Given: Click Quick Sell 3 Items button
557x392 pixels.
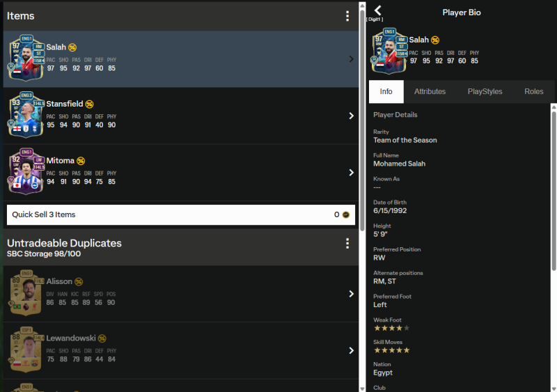Looking at the screenshot, I should pyautogui.click(x=181, y=214).
